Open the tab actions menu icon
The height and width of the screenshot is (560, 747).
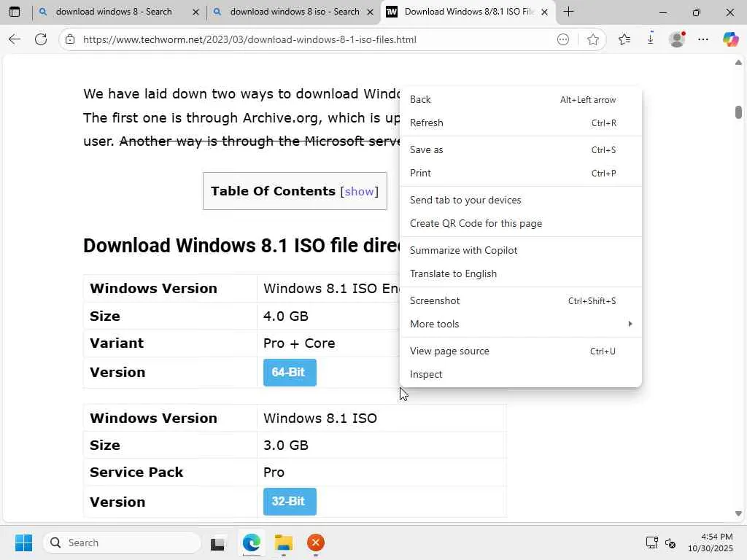[x=15, y=12]
